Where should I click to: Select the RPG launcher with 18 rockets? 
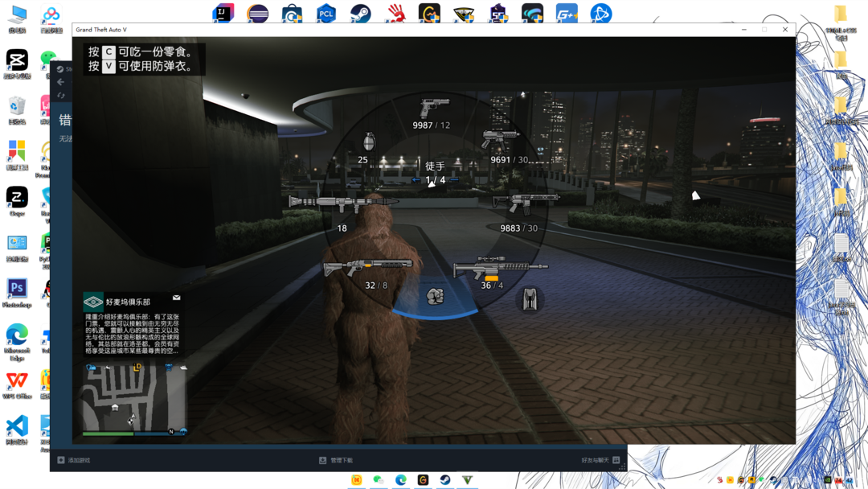tap(343, 203)
